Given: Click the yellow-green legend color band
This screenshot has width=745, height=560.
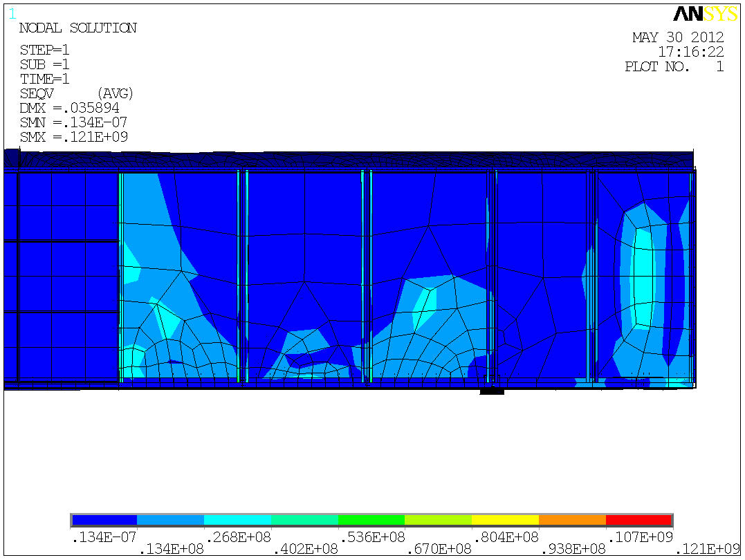Looking at the screenshot, I should pos(438,520).
